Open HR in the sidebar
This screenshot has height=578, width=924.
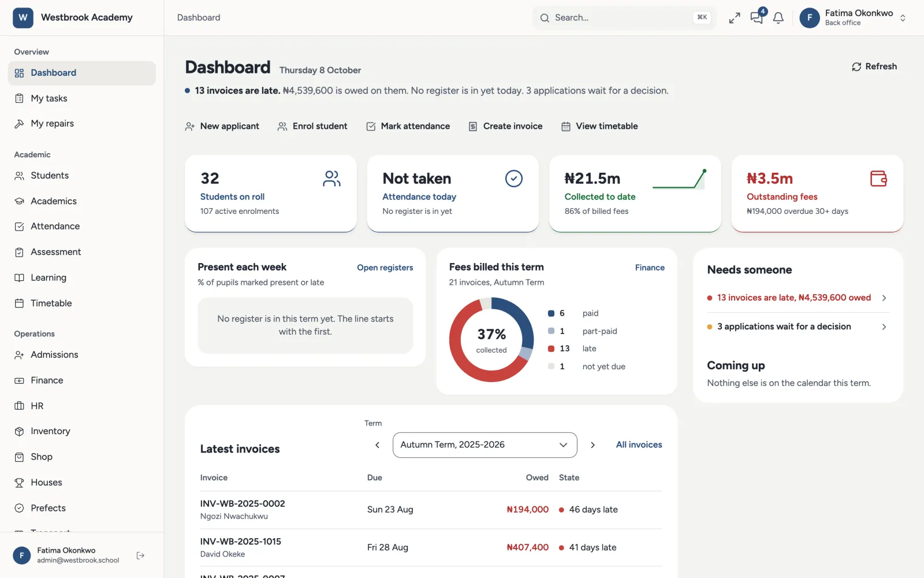[x=82, y=406]
